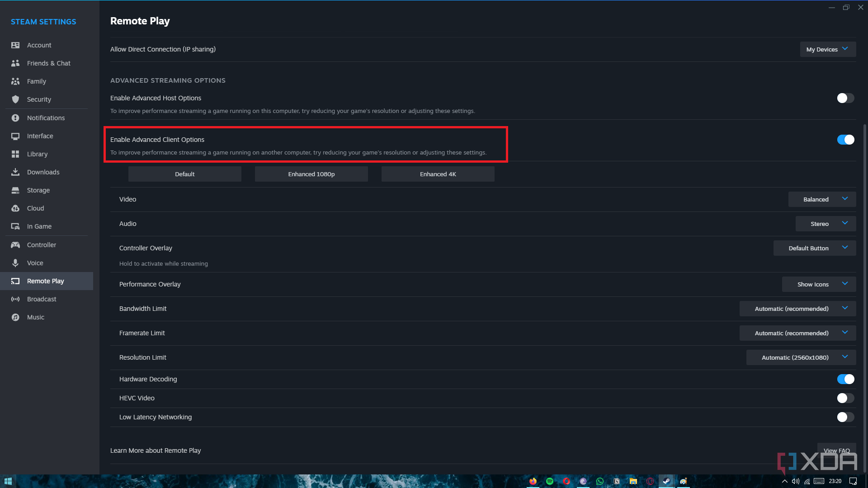Click the Friends & Chat people icon
868x488 pixels.
[x=15, y=63]
